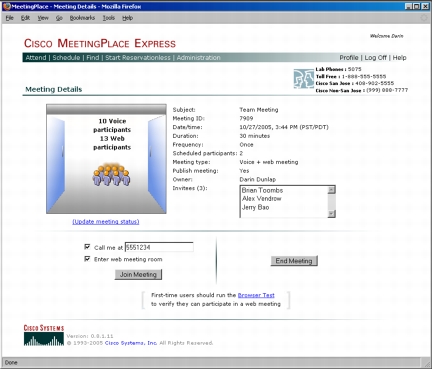The width and height of the screenshot is (433, 371).
Task: Click the Update meeting status link
Action: 106,222
